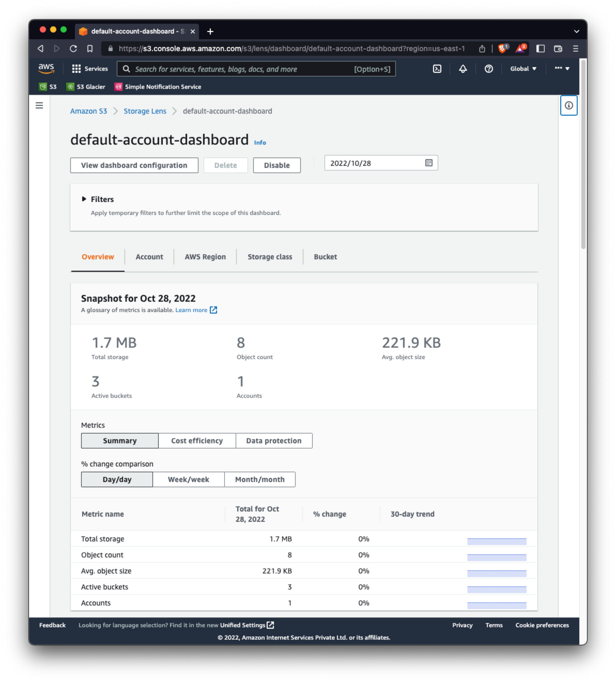
Task: Open the Feedback link in footer
Action: point(52,625)
